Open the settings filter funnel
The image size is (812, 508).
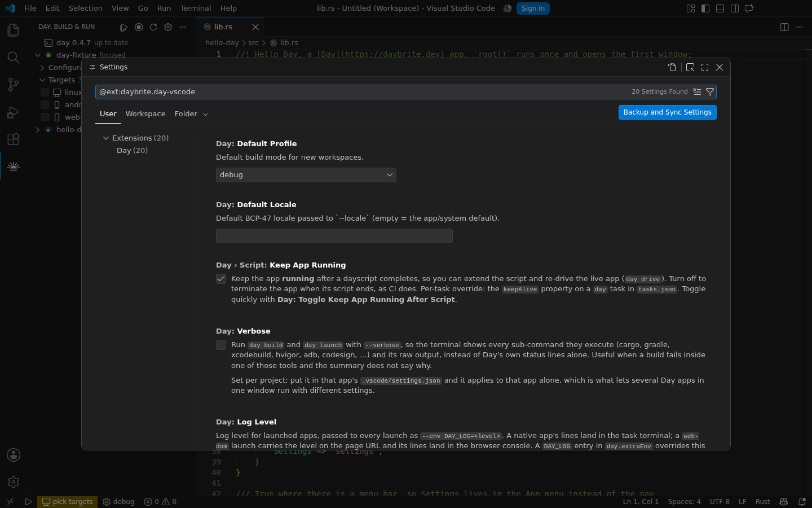pos(710,91)
